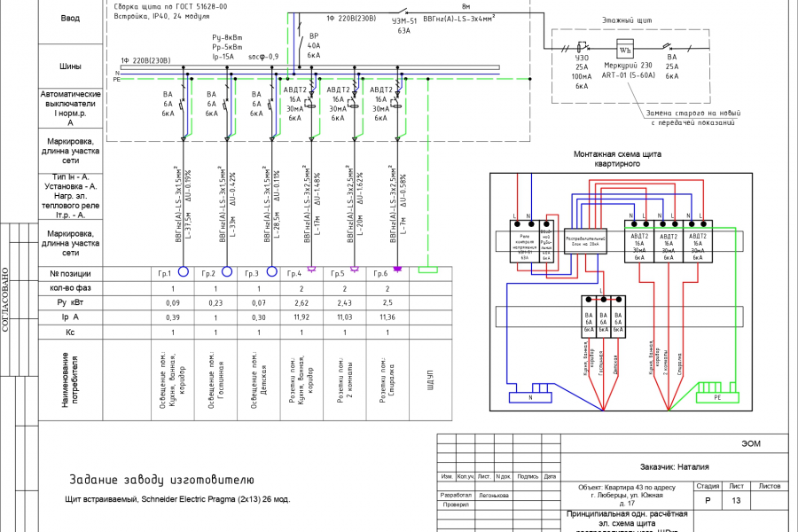Viewport: 798px width, 532px height.
Task: Click 'Наименование потребителя' vertical header
Action: (x=70, y=379)
